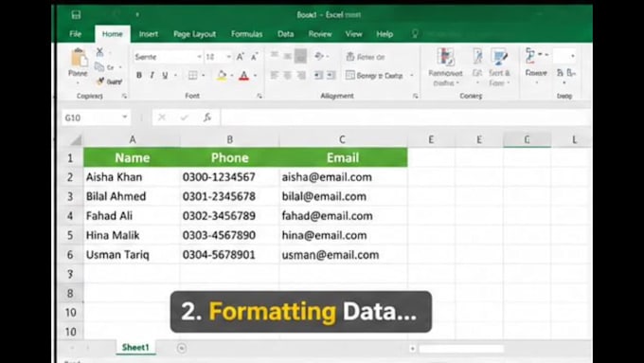Click the horizontal scrollbar at bottom
The height and width of the screenshot is (363, 644).
point(461,349)
